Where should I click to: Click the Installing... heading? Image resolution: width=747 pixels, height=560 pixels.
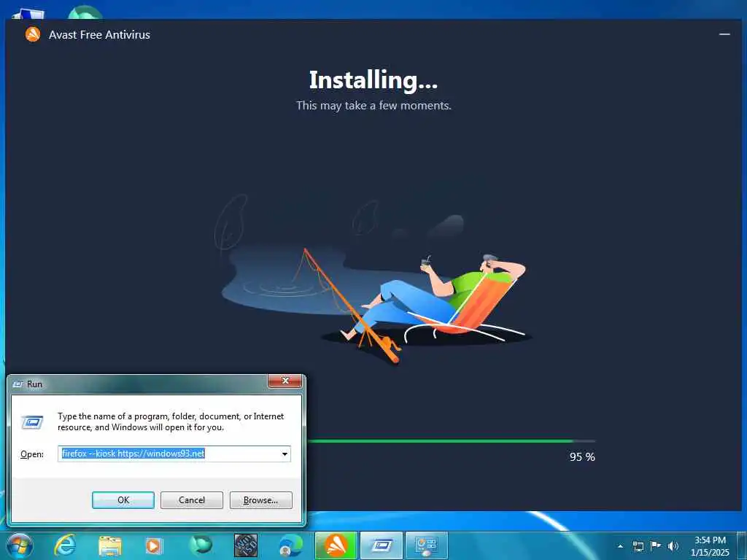tap(373, 80)
